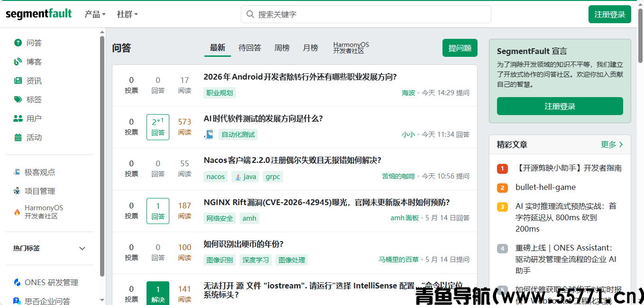The width and height of the screenshot is (644, 305).
Task: Click the 1 回答 box on NGINX question
Action: coord(158,211)
